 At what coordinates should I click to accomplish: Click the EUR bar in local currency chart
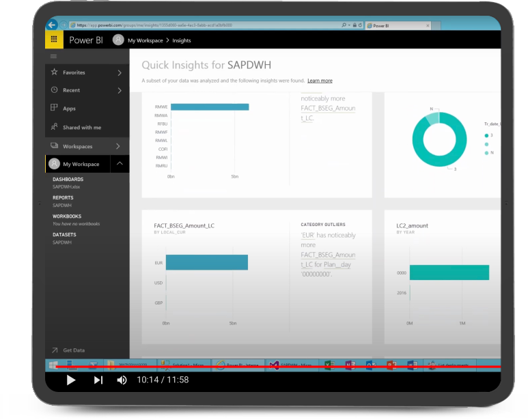click(x=207, y=262)
